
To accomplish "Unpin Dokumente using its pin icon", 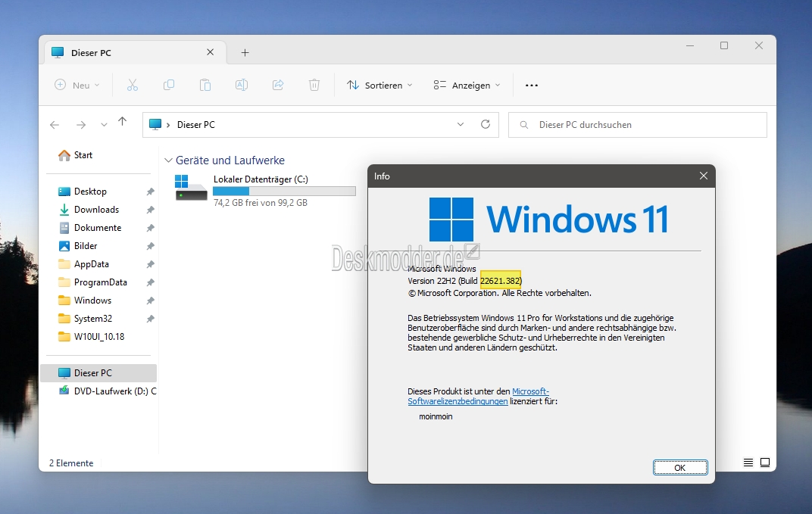I will [150, 228].
